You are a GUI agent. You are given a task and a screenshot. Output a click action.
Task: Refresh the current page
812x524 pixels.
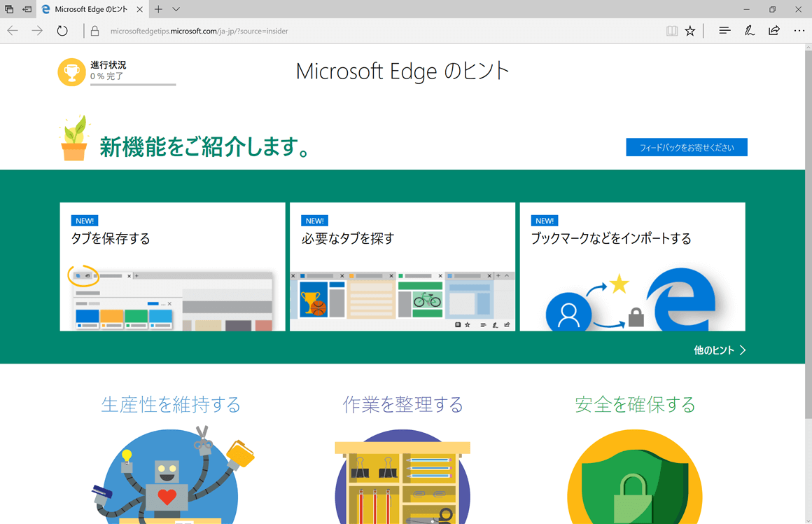coord(62,30)
